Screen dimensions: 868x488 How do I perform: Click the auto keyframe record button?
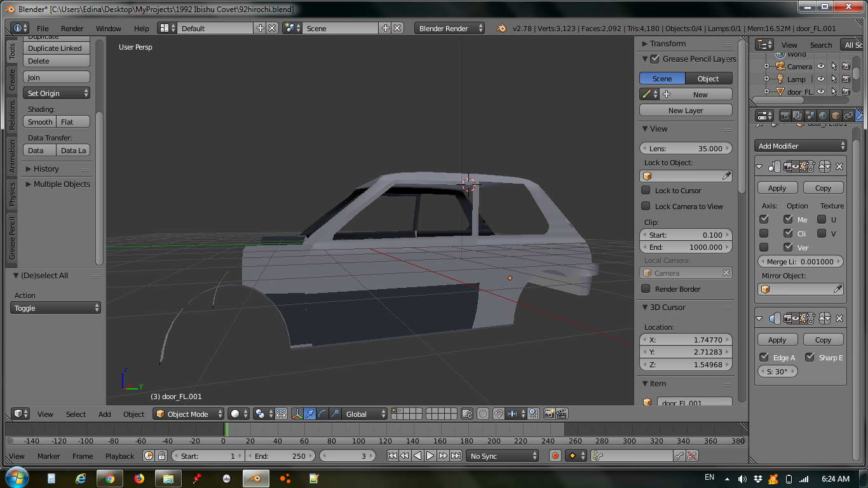(x=555, y=456)
